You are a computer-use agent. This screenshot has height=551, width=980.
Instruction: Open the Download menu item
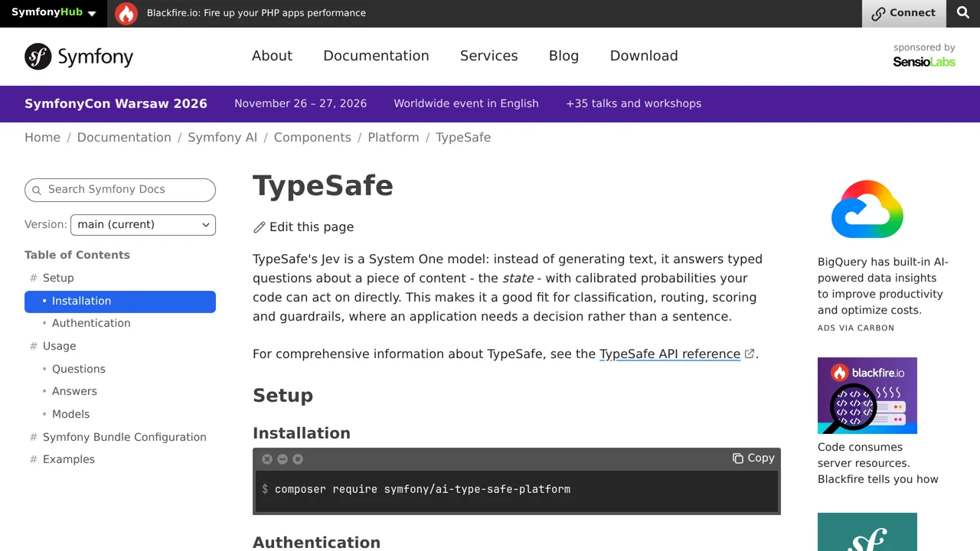(644, 56)
